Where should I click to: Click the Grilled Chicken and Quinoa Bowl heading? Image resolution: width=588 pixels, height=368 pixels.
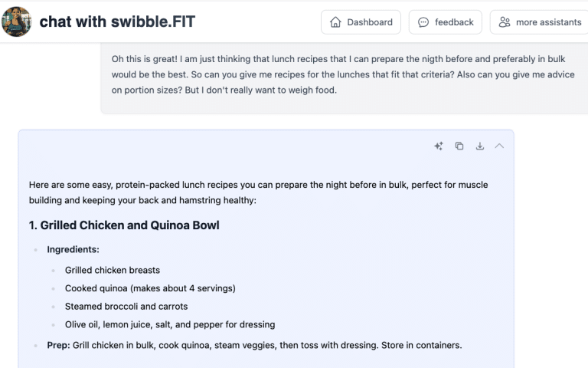coord(124,225)
